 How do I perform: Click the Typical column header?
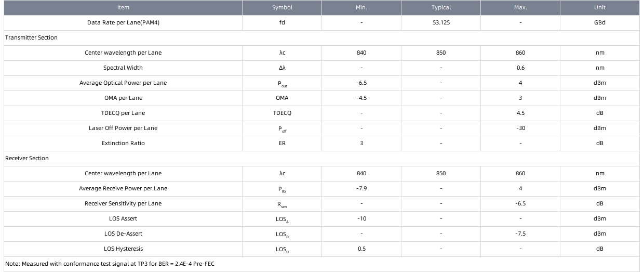point(441,8)
